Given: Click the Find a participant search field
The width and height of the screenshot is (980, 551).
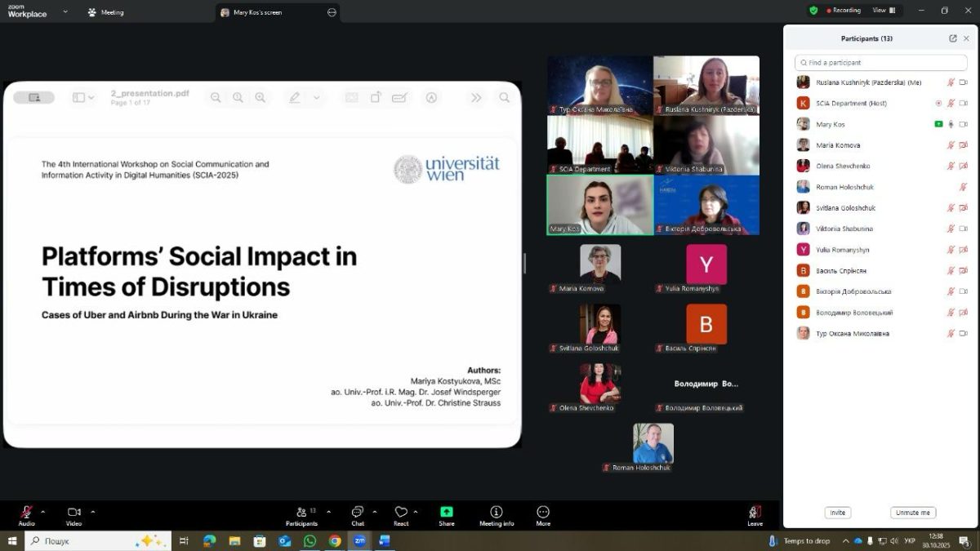Looking at the screenshot, I should click(x=880, y=63).
